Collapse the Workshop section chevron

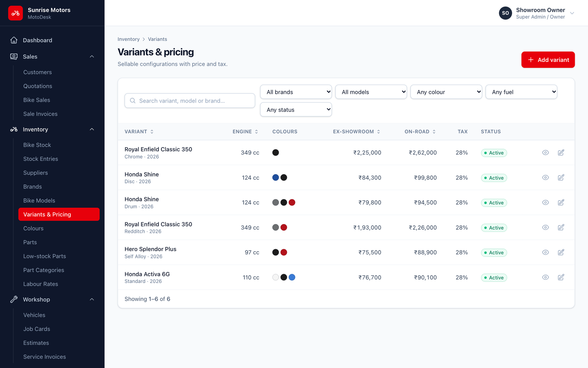[x=92, y=300]
